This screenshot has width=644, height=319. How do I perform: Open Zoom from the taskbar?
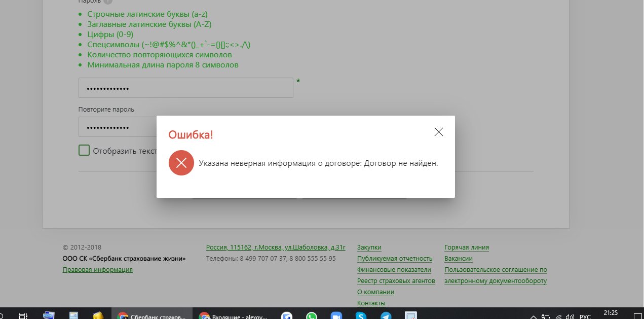click(336, 315)
